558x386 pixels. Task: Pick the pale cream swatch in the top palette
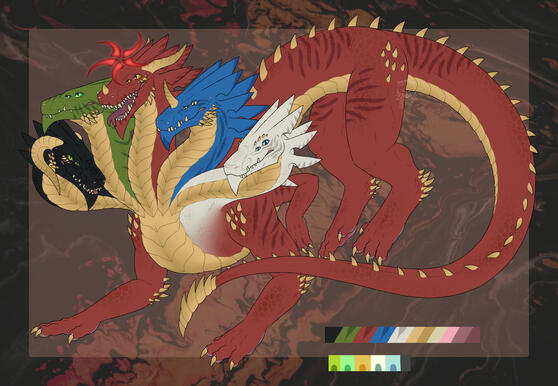pyautogui.click(x=437, y=335)
